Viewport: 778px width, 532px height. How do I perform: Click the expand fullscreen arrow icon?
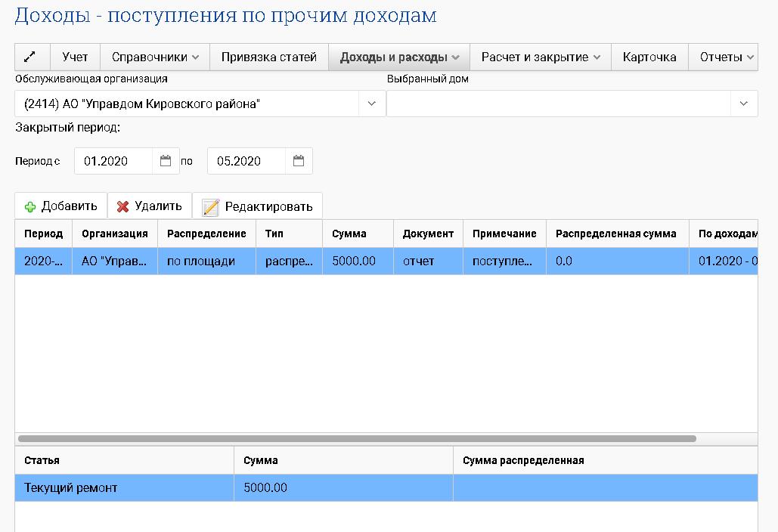tap(32, 57)
